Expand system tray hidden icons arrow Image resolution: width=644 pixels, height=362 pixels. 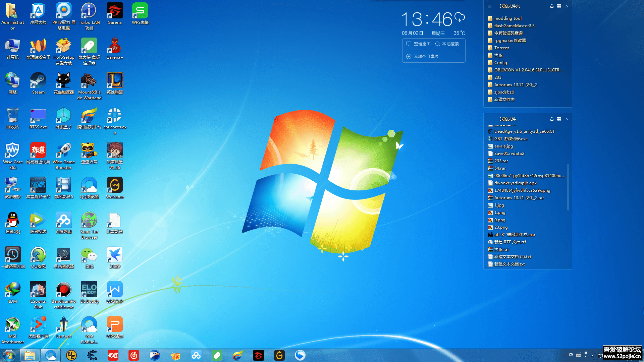click(592, 355)
